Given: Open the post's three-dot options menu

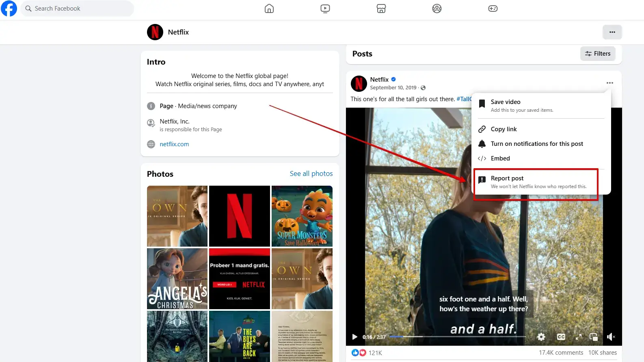Looking at the screenshot, I should [x=610, y=83].
